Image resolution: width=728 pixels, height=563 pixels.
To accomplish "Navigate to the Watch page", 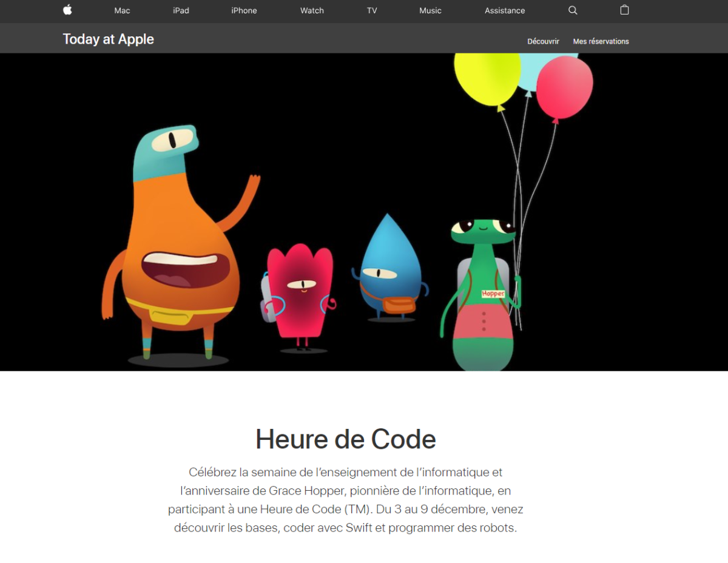I will [312, 10].
